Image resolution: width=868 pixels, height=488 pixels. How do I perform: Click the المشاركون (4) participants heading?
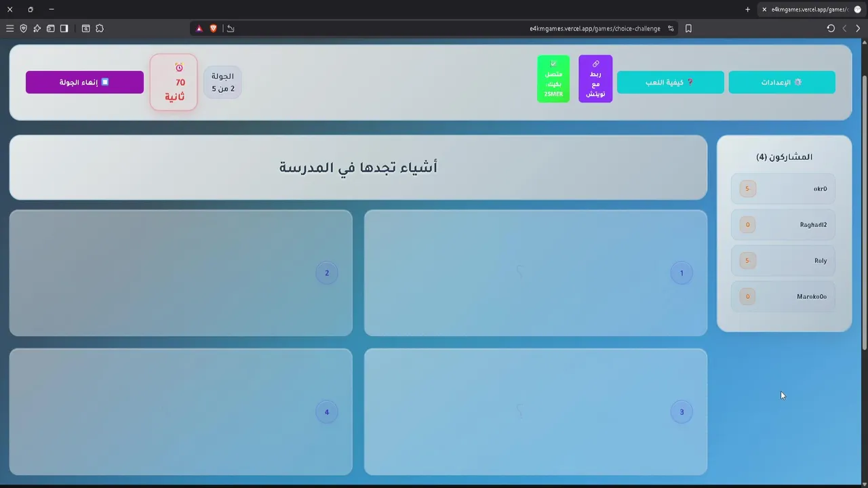coord(784,157)
